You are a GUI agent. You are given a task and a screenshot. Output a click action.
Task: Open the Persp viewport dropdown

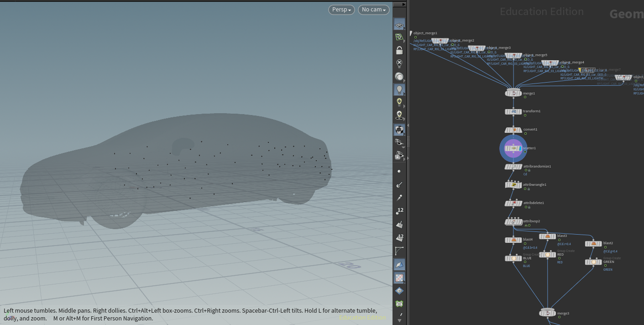341,10
